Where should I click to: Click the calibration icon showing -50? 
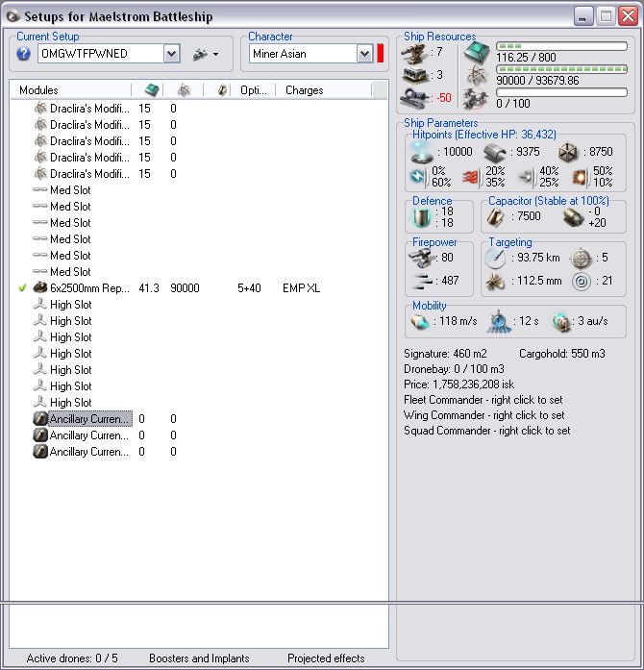(x=414, y=98)
